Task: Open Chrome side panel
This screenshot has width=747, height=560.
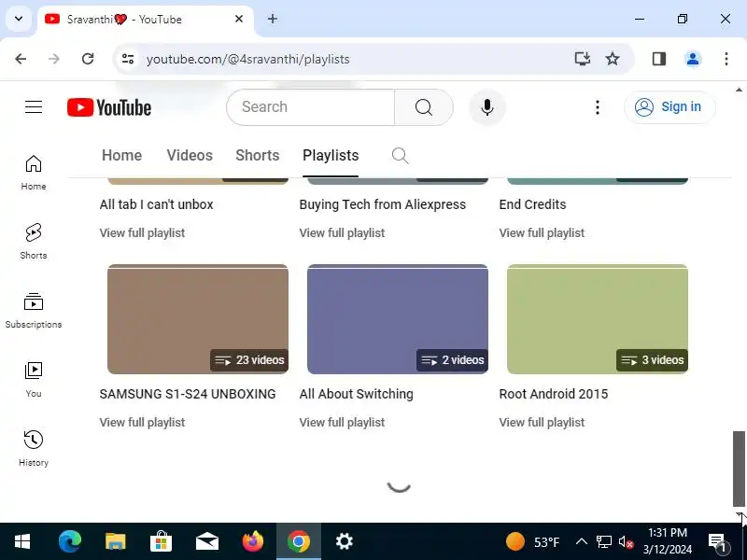Action: (659, 59)
